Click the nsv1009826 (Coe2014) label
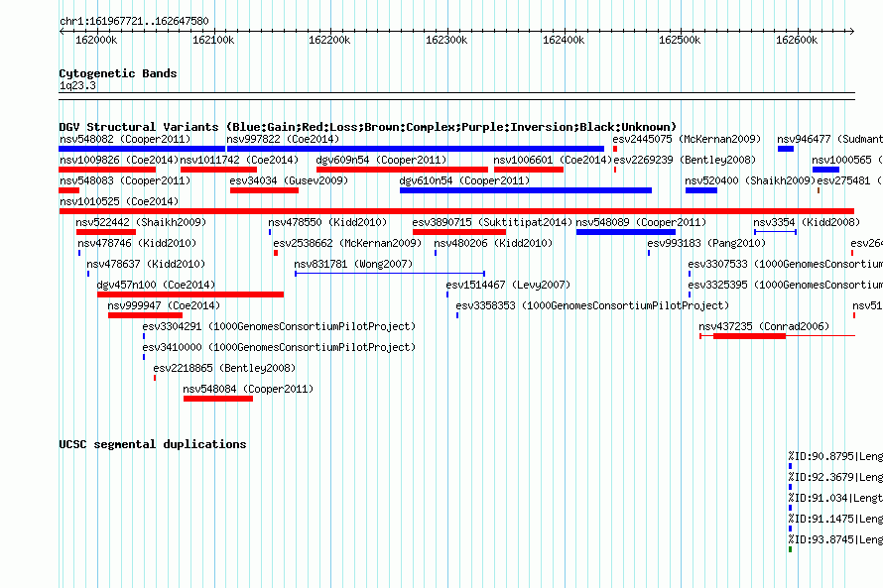This screenshot has height=588, width=883. [x=119, y=160]
